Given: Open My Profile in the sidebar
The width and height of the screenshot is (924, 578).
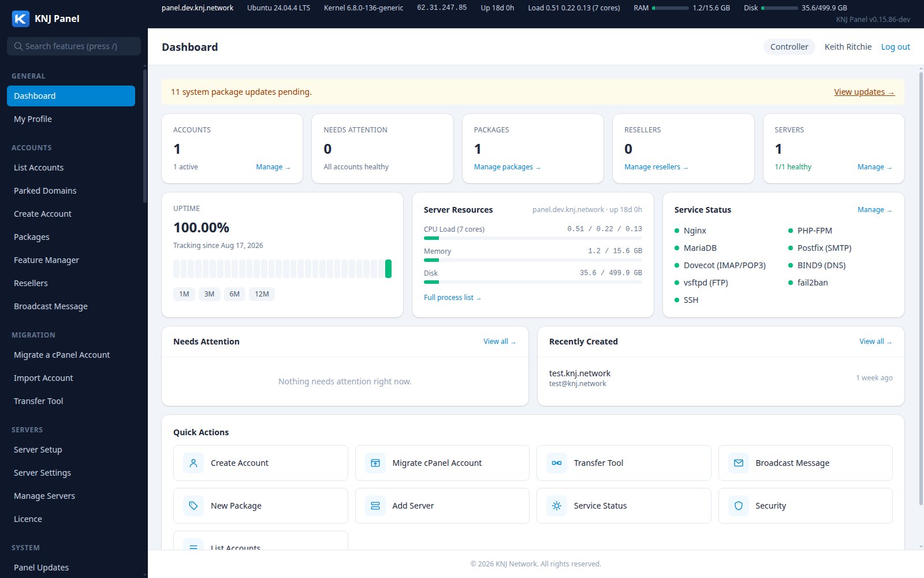Looking at the screenshot, I should pyautogui.click(x=71, y=119).
